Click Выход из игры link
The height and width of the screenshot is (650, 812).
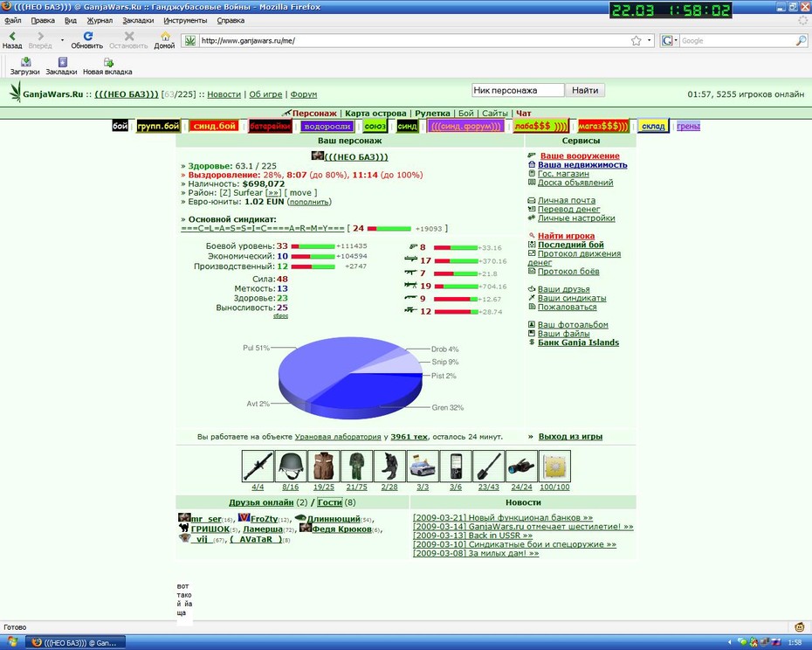coord(570,437)
